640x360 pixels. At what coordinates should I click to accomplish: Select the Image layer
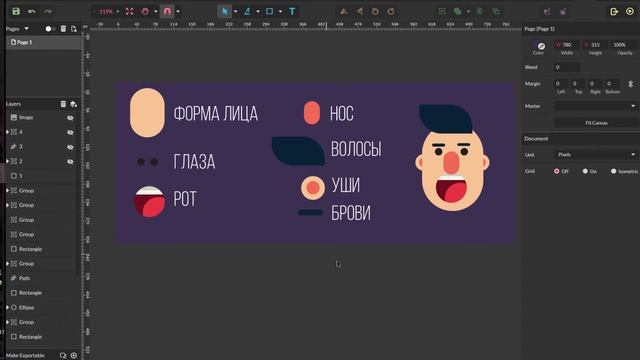tap(41, 118)
